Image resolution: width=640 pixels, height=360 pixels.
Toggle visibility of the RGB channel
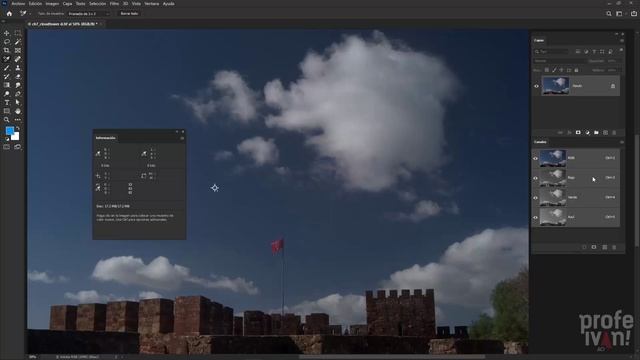(536, 158)
